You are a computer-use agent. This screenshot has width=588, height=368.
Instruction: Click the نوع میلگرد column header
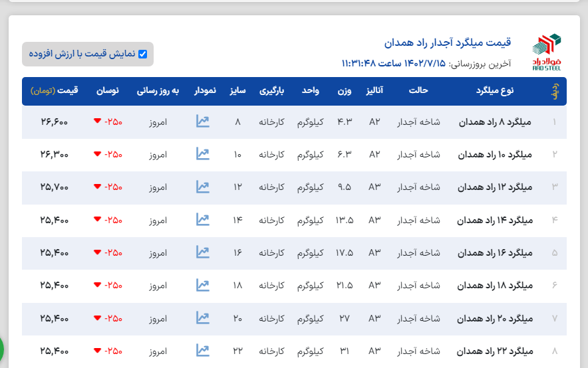click(495, 90)
